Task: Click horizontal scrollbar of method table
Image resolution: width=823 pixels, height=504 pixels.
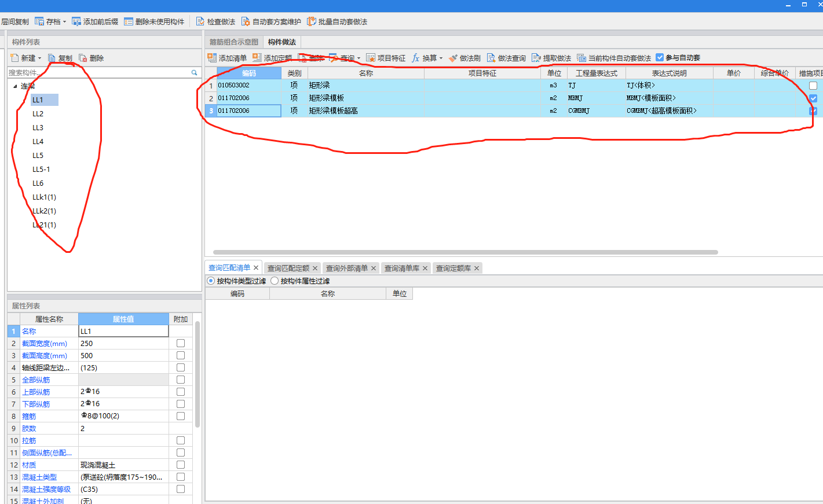Action: coord(466,252)
